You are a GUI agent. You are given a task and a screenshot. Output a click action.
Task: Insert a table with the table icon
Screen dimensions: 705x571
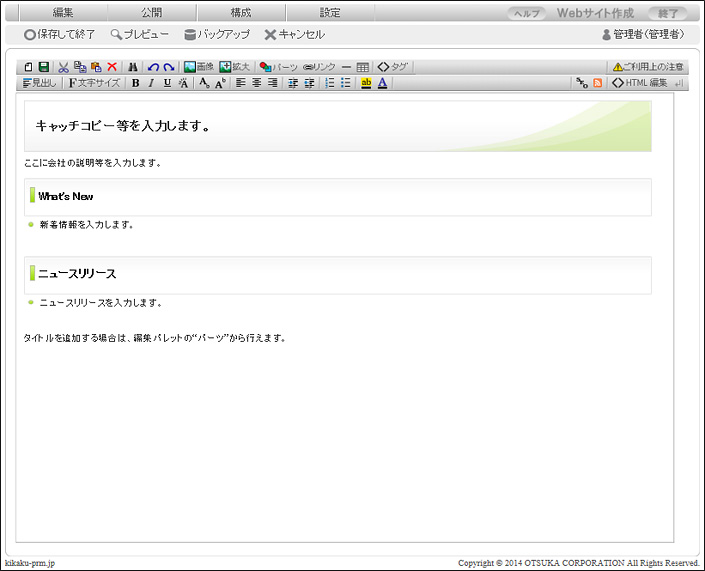[362, 67]
